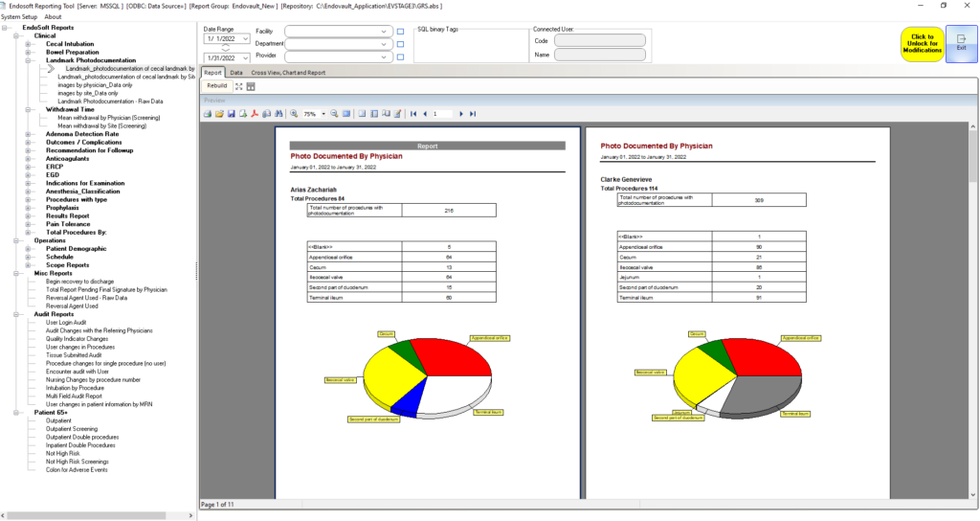Tick the checkbox next to Department
Viewport: 980px width, 521px height.
coord(400,44)
